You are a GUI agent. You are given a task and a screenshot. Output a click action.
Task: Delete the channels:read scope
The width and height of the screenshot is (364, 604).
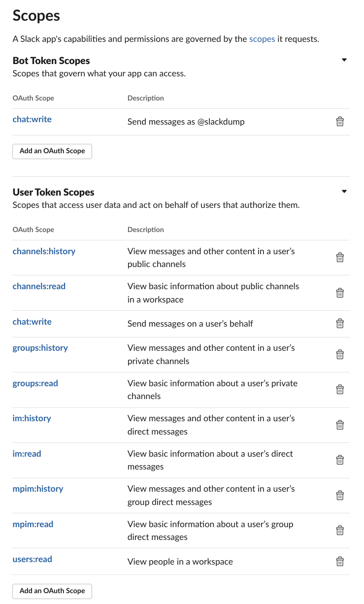[340, 293]
